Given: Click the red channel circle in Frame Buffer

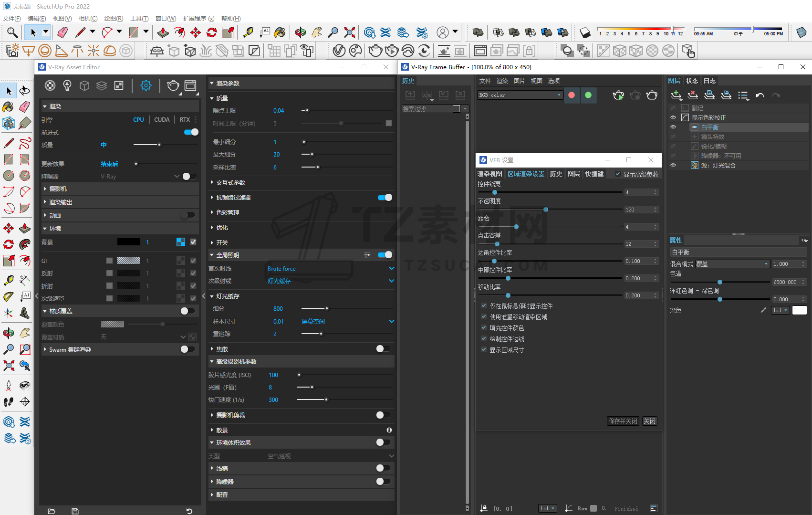Looking at the screenshot, I should (x=572, y=95).
